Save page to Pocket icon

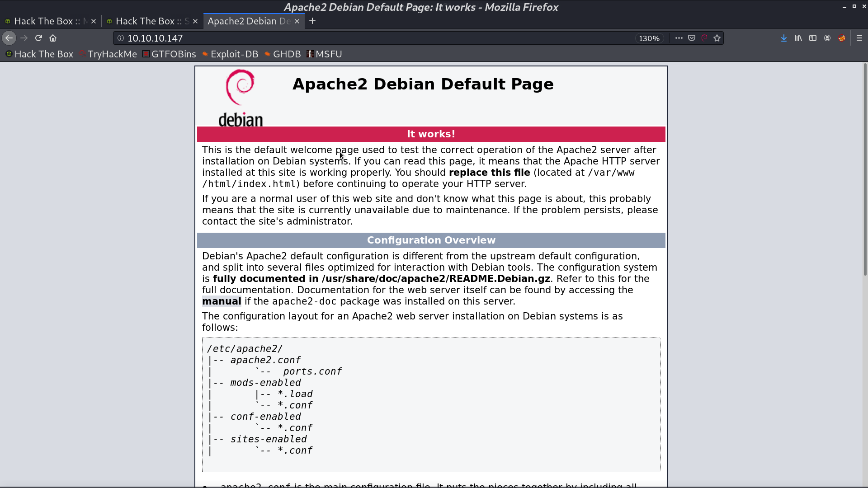coord(691,38)
